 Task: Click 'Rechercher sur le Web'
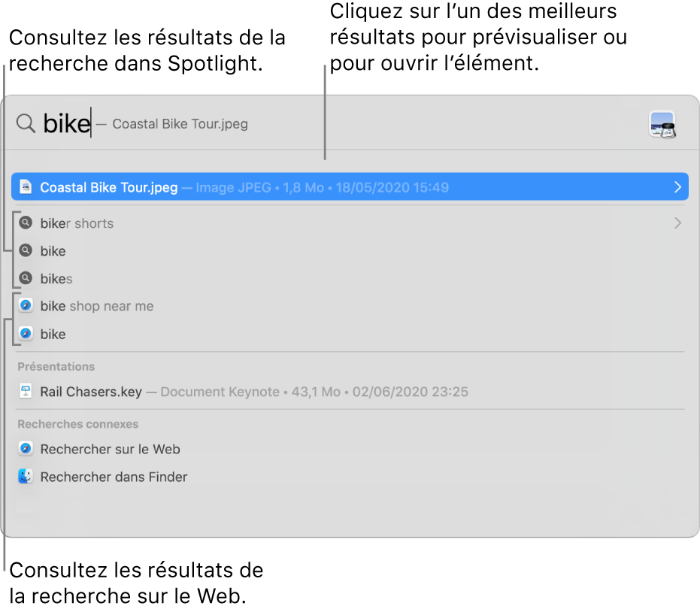pyautogui.click(x=110, y=449)
